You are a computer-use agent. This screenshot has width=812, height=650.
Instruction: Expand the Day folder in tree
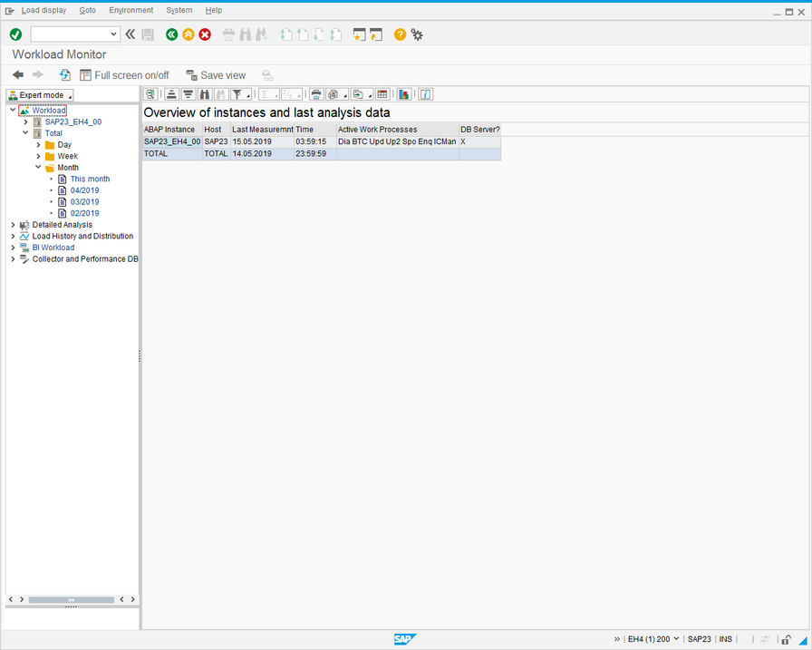click(x=38, y=145)
